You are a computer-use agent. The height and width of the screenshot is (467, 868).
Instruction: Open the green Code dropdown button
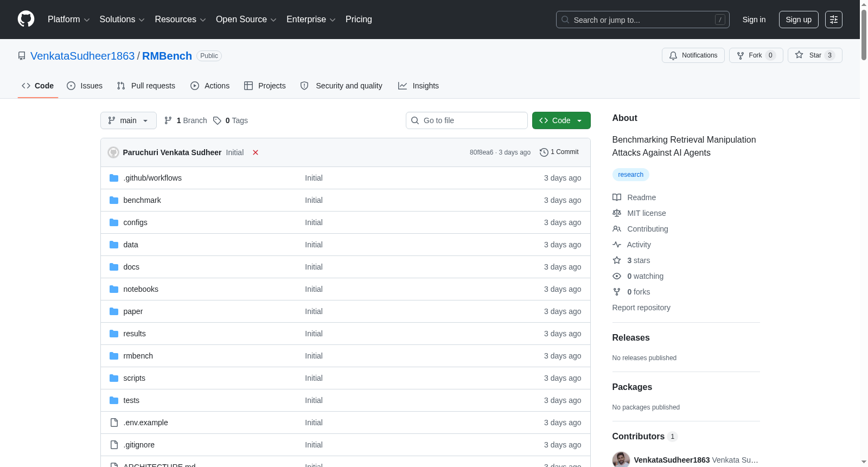click(x=561, y=120)
